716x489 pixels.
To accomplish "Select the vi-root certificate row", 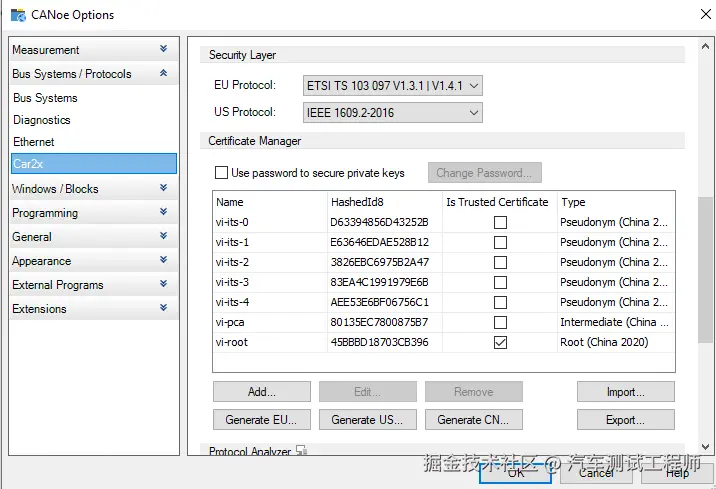I will pos(444,342).
